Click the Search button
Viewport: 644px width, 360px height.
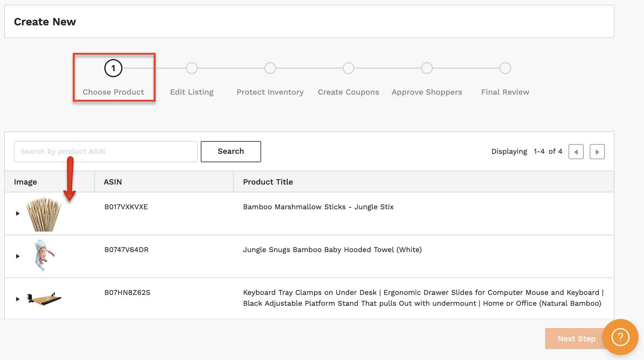pos(231,151)
